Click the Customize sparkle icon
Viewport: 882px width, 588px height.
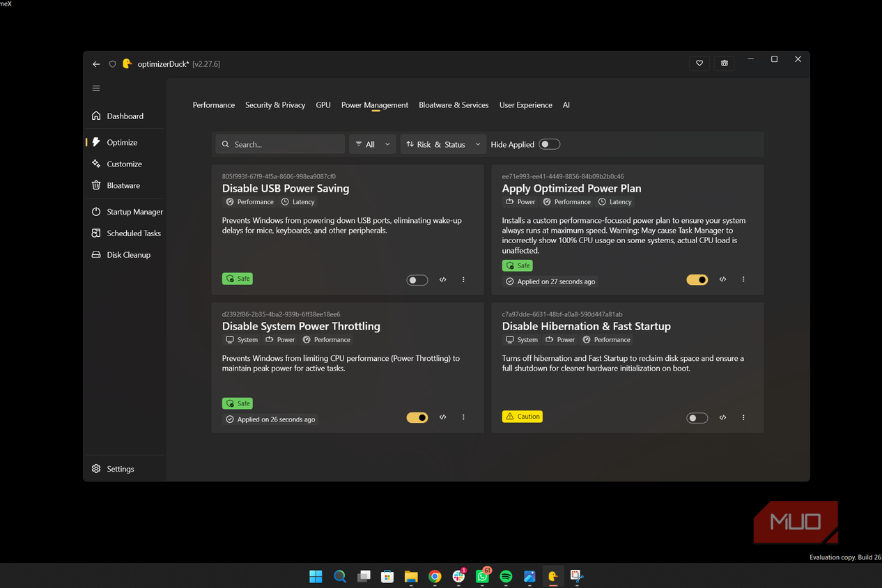96,164
